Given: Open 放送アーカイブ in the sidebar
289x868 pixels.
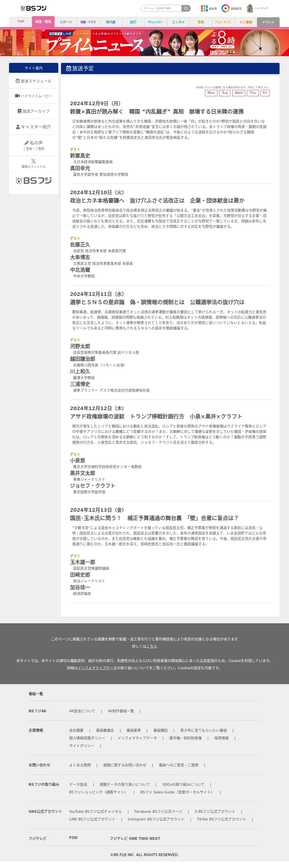Looking at the screenshot, I should click(x=34, y=111).
